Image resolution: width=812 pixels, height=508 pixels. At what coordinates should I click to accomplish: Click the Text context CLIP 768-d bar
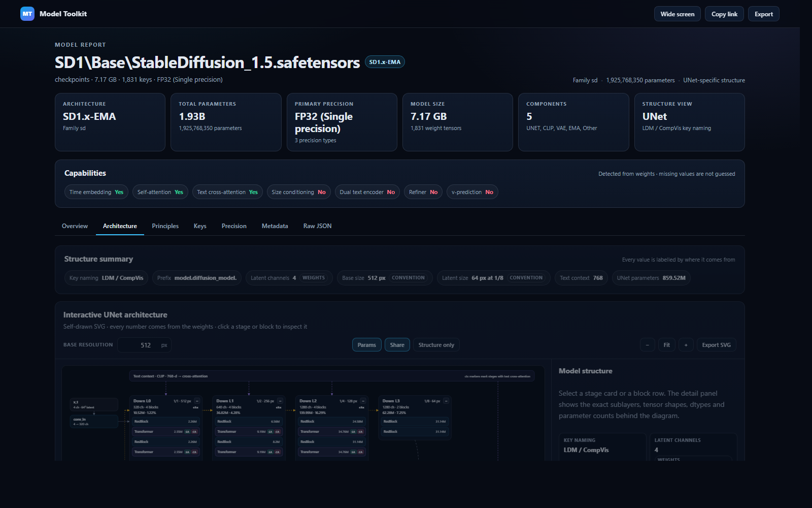tap(332, 376)
